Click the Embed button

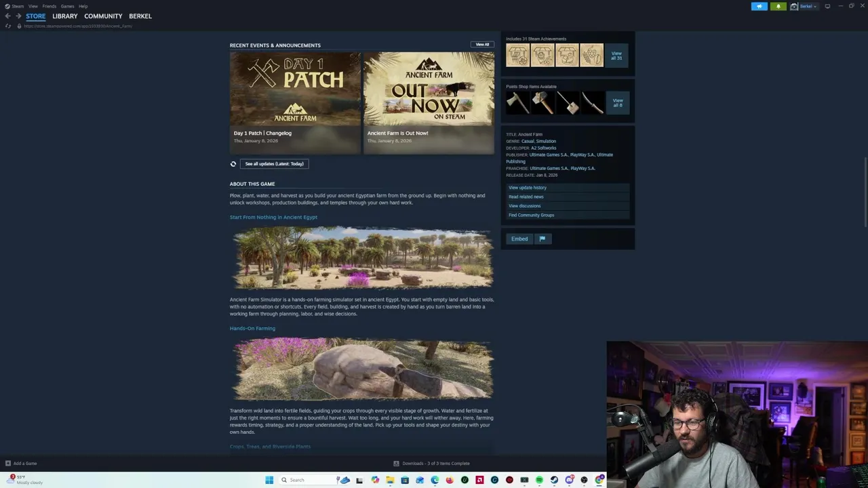click(x=519, y=239)
